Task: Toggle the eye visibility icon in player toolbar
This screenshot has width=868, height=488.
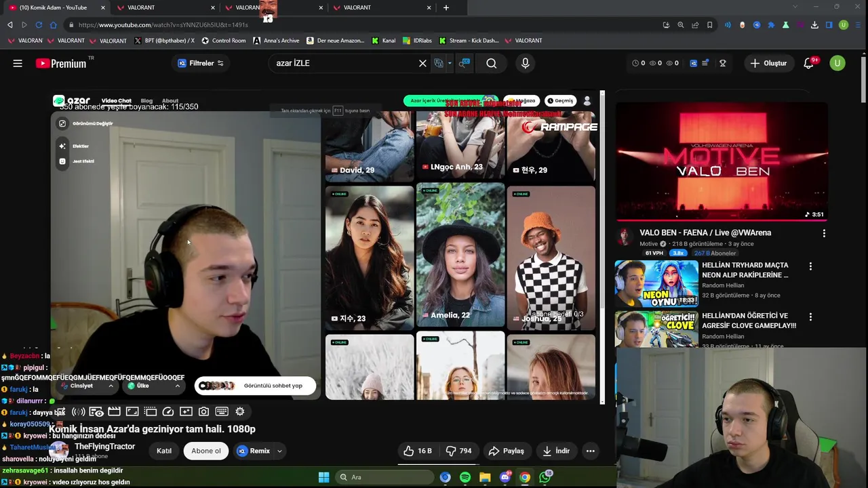Action: click(x=96, y=411)
